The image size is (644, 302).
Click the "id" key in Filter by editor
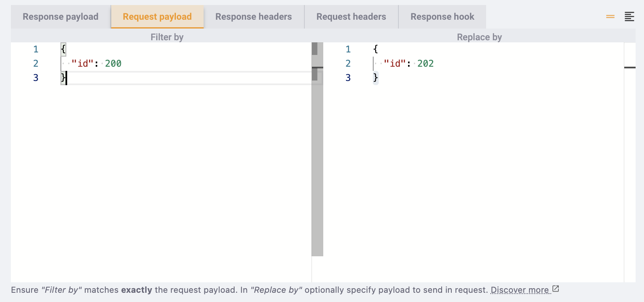(82, 64)
